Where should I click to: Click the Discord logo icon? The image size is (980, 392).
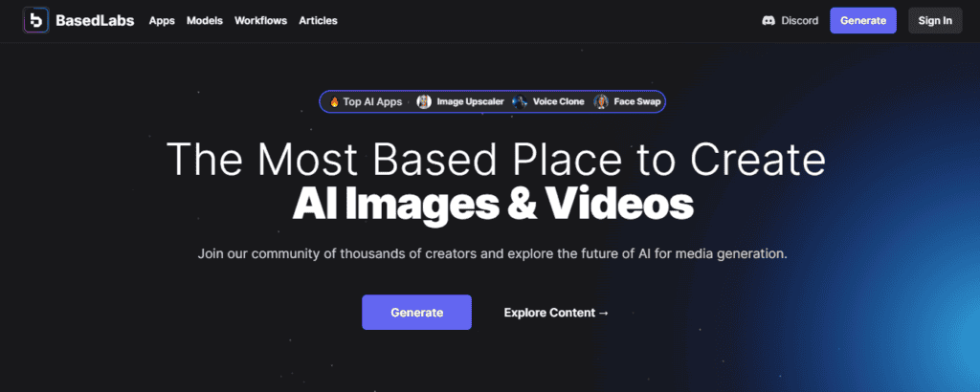tap(768, 20)
